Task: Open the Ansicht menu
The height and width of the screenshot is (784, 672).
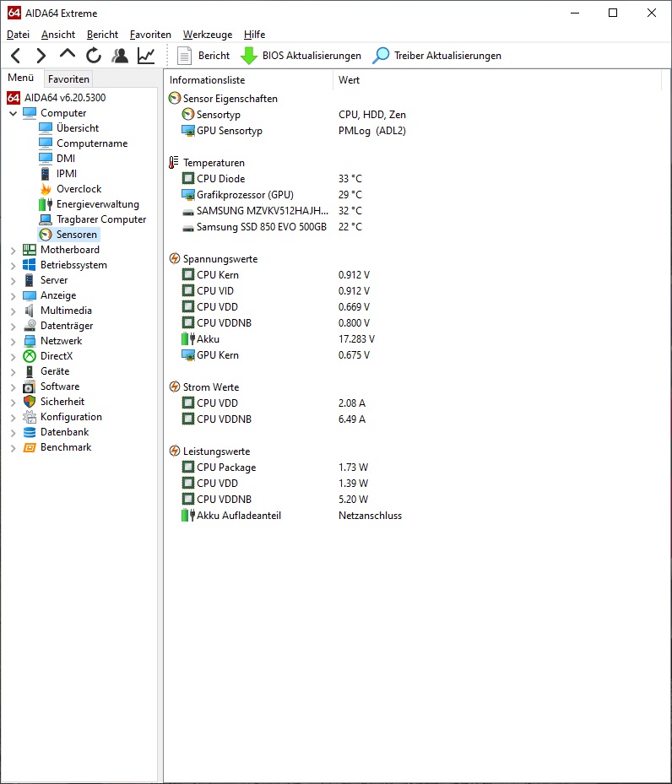Action: [x=58, y=35]
